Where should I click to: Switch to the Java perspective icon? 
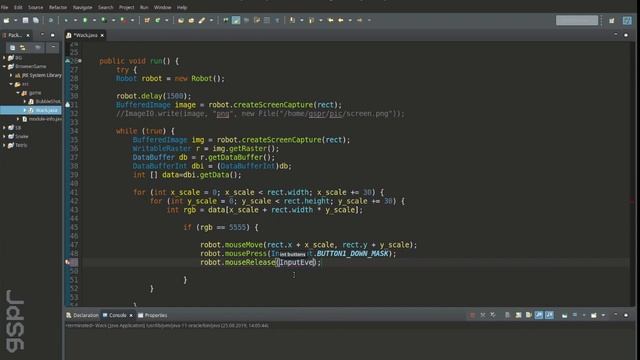[627, 20]
